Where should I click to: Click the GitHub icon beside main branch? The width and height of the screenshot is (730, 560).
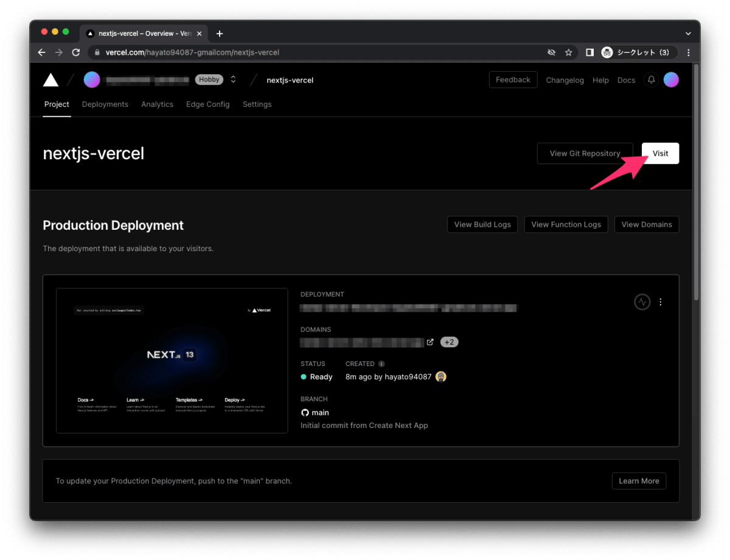(305, 412)
